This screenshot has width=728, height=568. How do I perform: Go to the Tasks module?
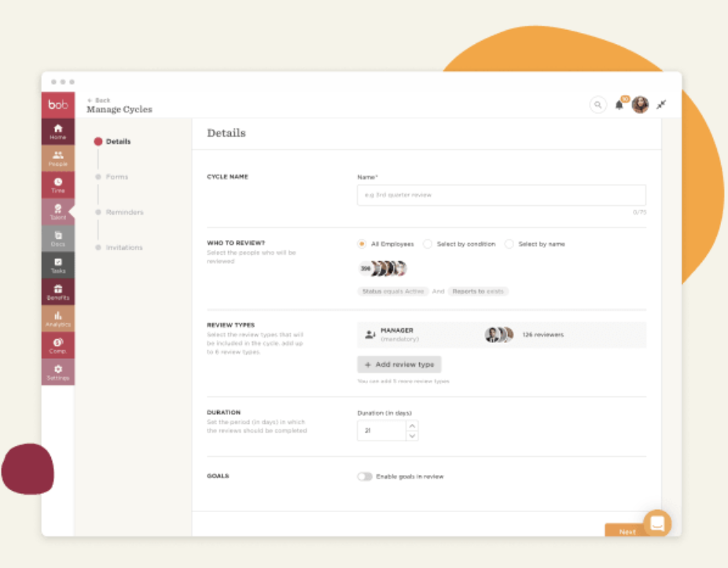click(x=58, y=265)
